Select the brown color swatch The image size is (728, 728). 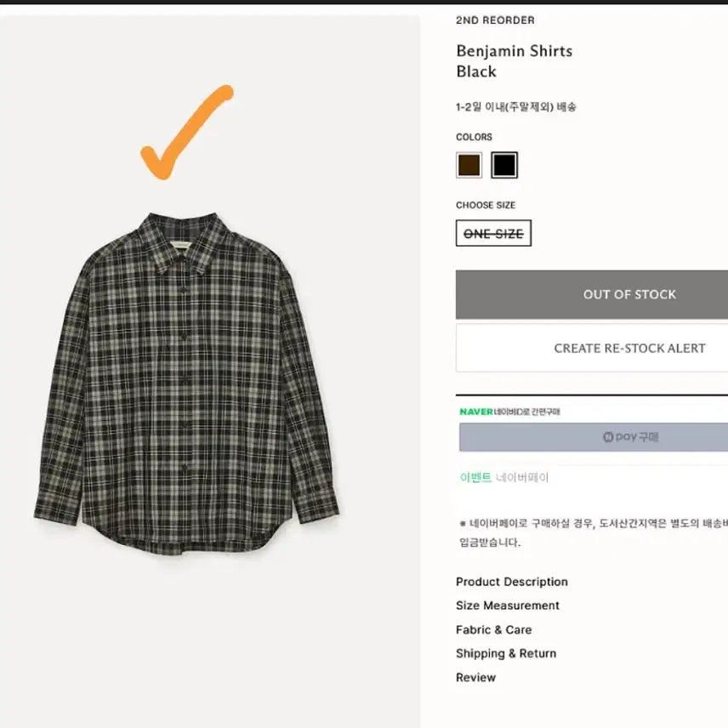pos(469,164)
